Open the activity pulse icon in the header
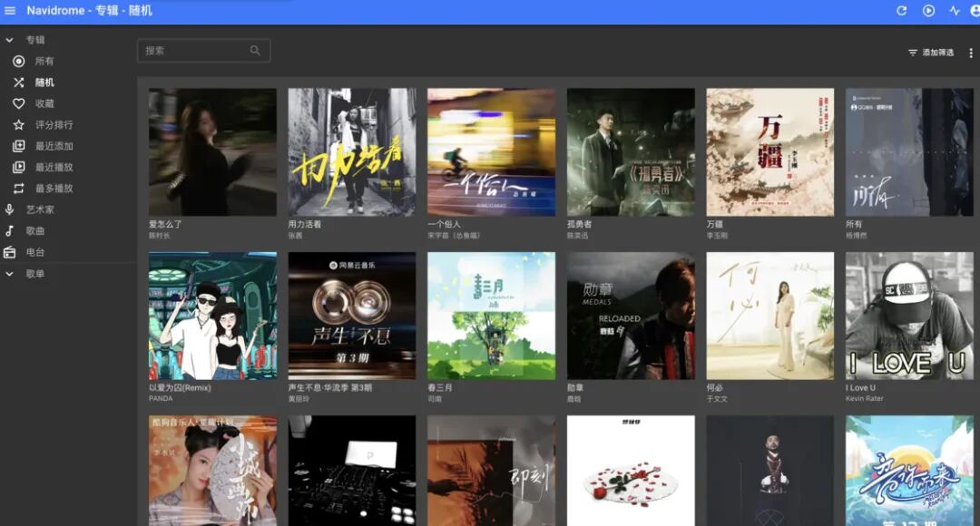Screen dimensions: 980x526 tap(954, 11)
